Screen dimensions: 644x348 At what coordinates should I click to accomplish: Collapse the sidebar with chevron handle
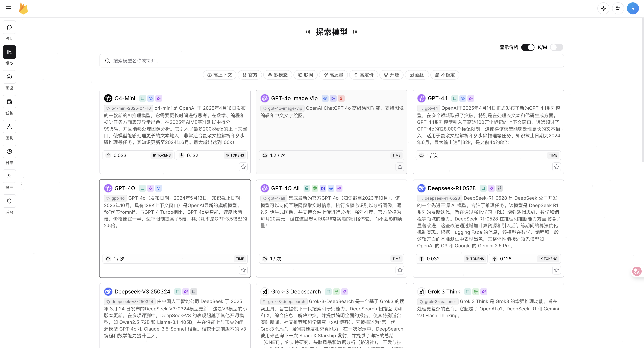(21, 184)
